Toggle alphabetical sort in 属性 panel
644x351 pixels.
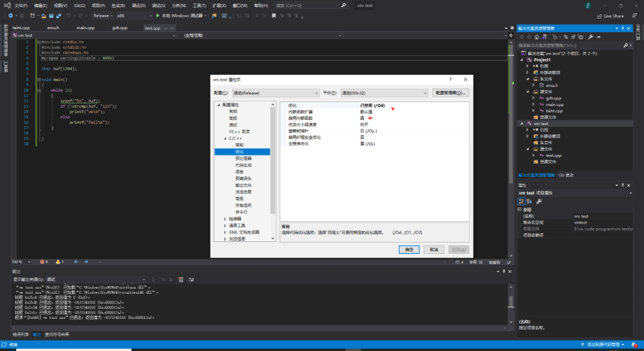[x=530, y=201]
